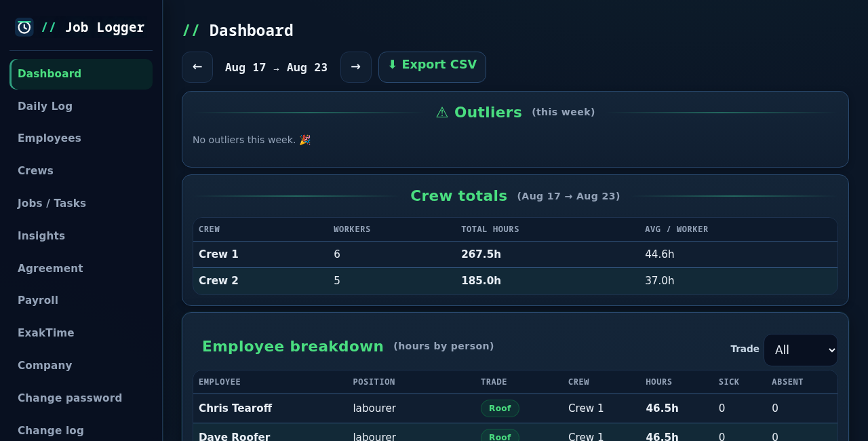Click the No outliers this week message

(x=252, y=140)
